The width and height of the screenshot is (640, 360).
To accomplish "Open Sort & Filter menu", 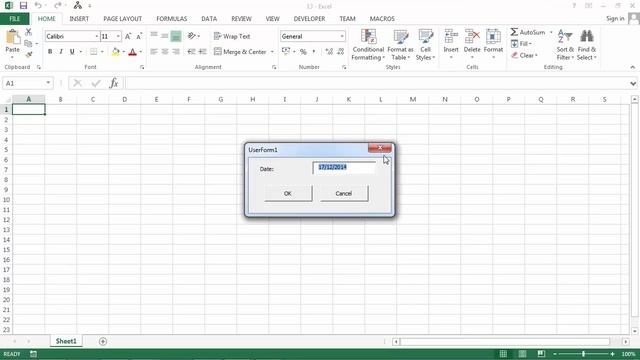I will 565,45.
